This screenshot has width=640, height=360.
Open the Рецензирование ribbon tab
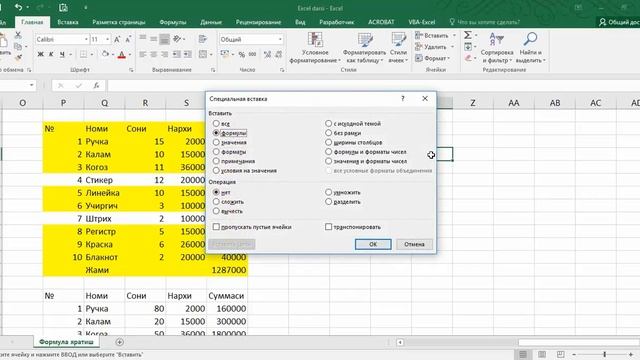click(x=258, y=22)
